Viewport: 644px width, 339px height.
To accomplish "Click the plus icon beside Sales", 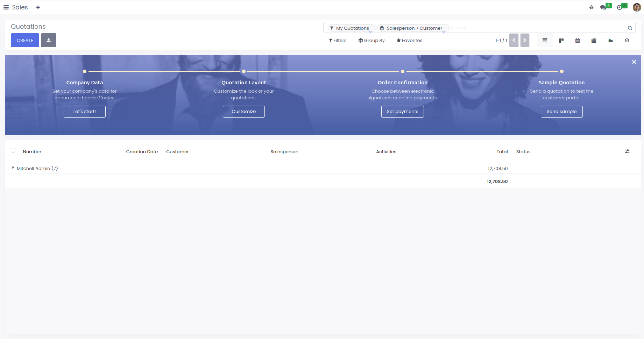I will tap(38, 7).
